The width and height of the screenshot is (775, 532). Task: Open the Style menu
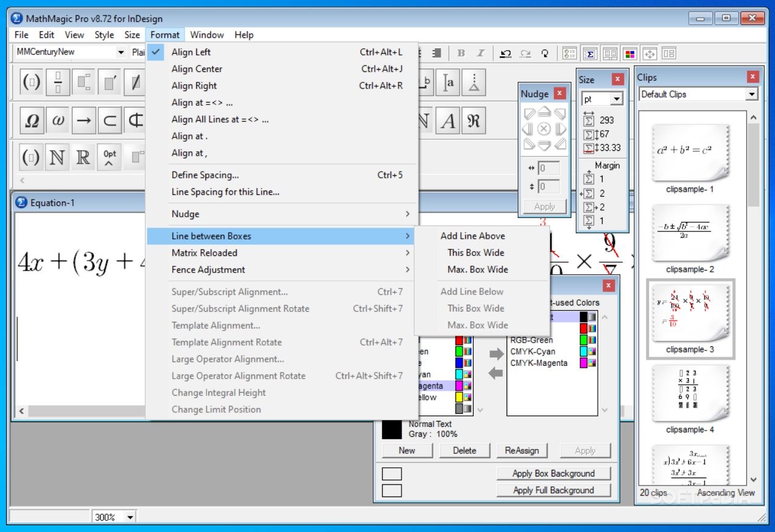pos(104,35)
